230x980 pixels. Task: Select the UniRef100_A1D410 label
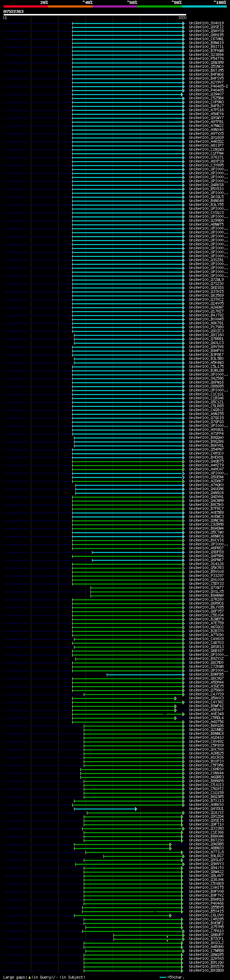point(206,738)
